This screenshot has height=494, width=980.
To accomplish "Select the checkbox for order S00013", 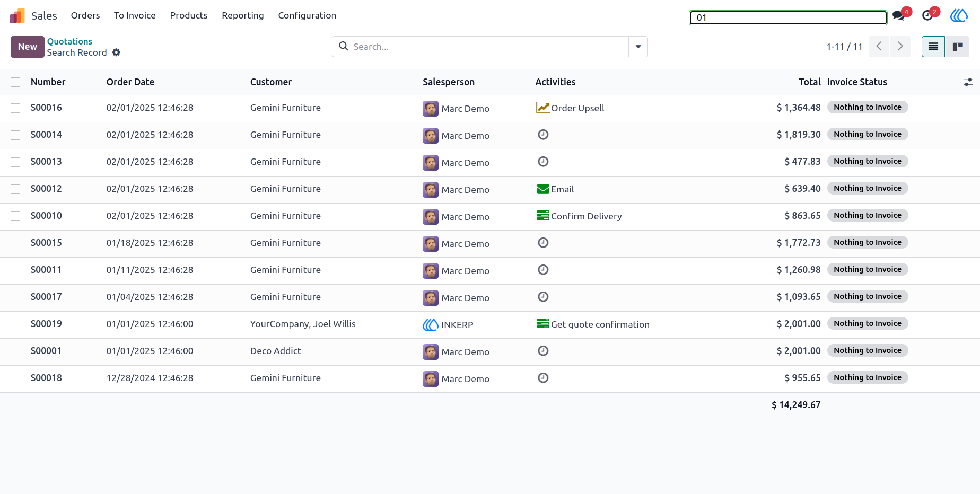I will point(15,162).
